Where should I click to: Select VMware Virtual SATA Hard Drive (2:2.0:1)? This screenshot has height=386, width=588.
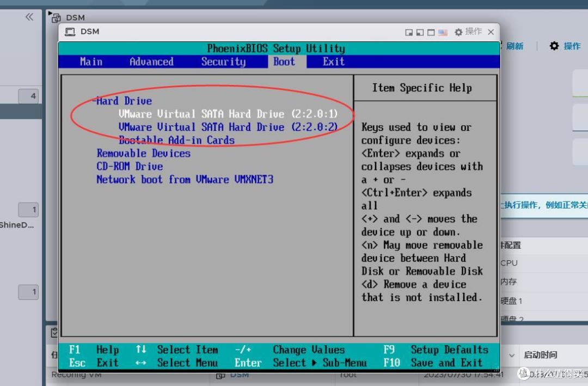(228, 114)
